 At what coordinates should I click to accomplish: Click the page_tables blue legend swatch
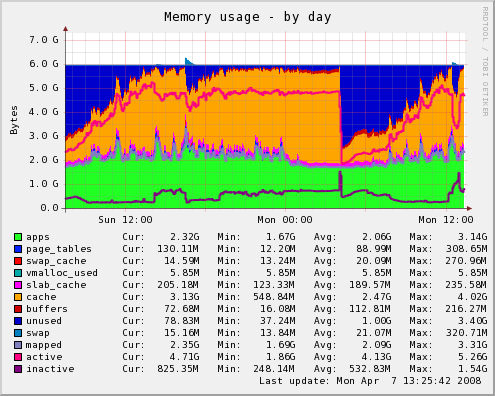(x=18, y=249)
